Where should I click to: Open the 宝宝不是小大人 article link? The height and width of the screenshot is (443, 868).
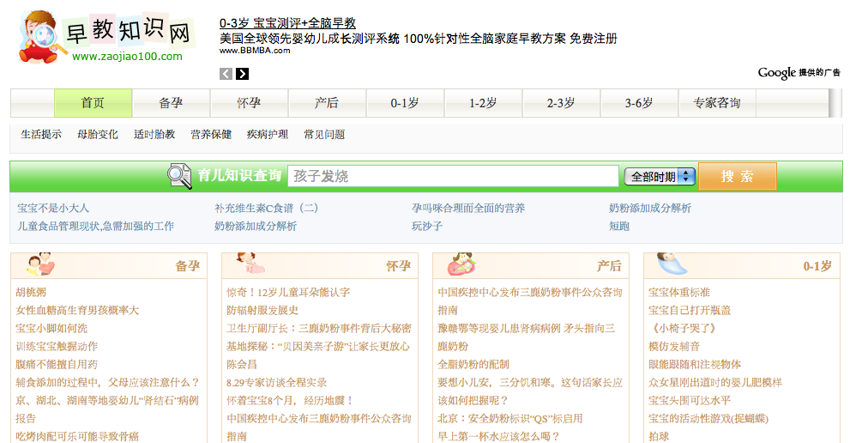tap(53, 208)
